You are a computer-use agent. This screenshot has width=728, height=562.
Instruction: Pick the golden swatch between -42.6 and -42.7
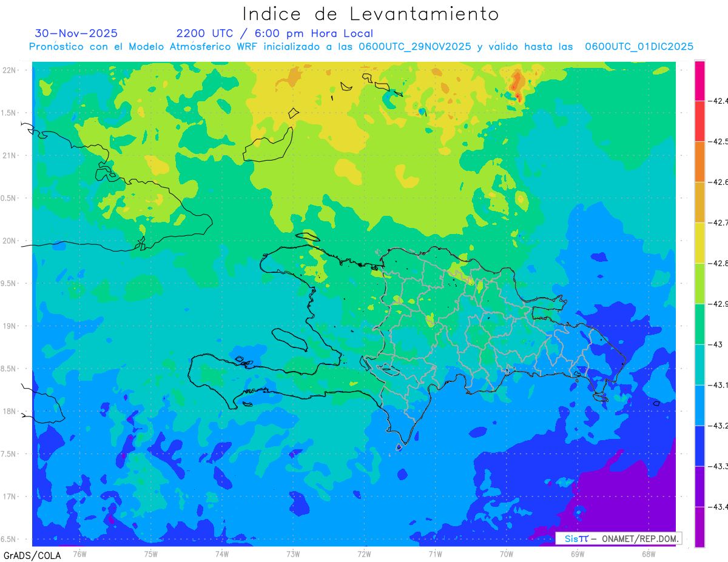699,202
